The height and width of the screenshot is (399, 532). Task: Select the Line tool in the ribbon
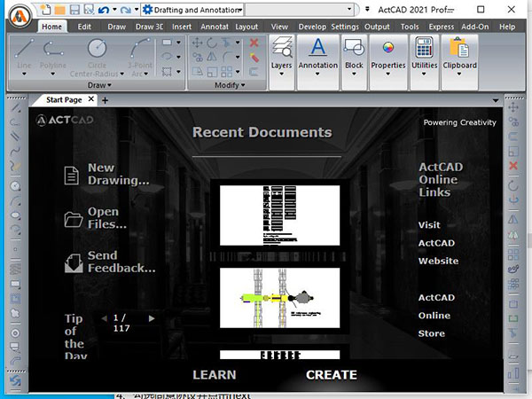tap(24, 53)
